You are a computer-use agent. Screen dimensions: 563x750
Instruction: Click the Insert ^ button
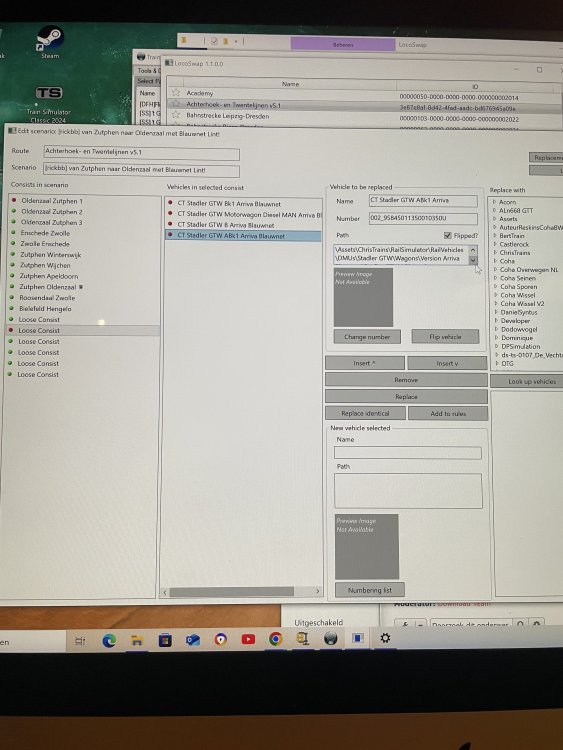pyautogui.click(x=364, y=363)
